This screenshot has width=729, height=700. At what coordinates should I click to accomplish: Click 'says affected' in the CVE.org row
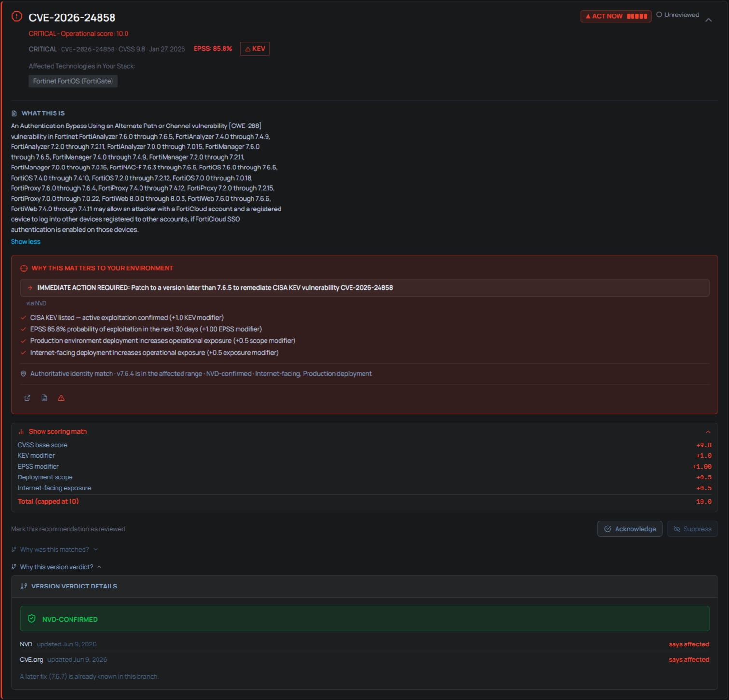pyautogui.click(x=689, y=660)
